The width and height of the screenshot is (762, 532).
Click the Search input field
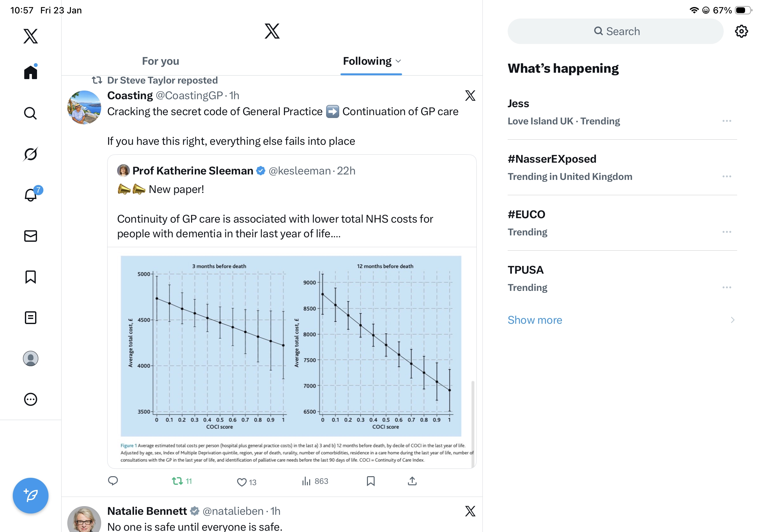click(615, 32)
